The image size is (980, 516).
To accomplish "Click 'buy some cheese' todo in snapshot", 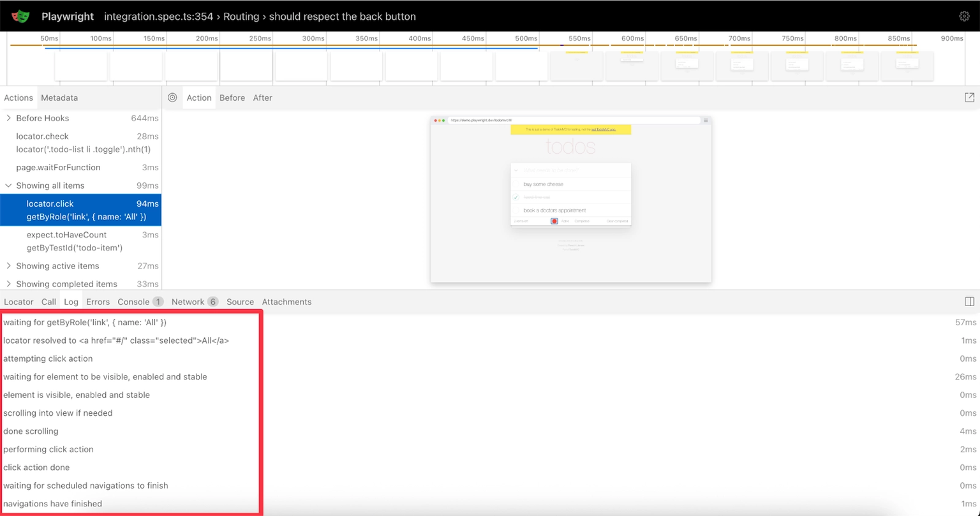I will 544,184.
